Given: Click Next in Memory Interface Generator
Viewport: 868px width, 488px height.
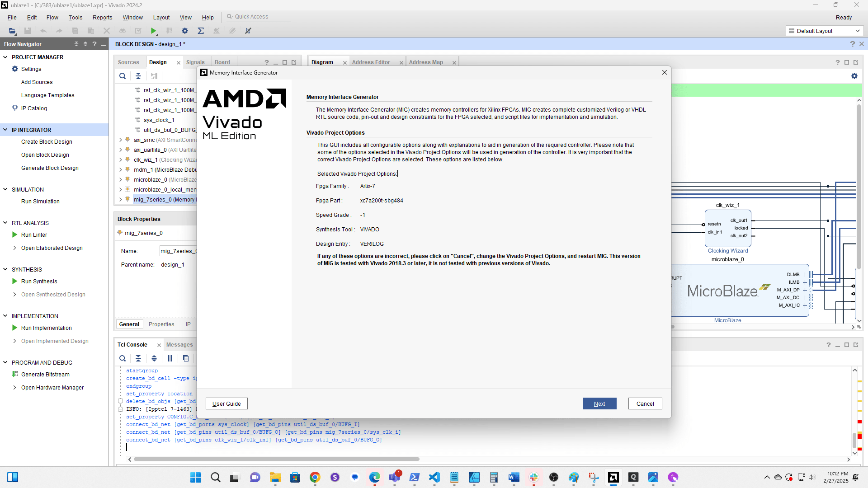Looking at the screenshot, I should pos(599,404).
